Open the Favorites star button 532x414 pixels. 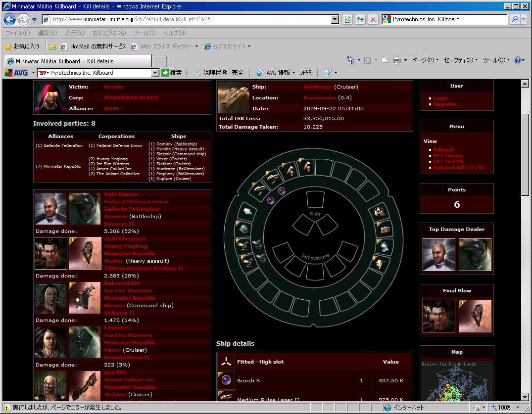22,46
